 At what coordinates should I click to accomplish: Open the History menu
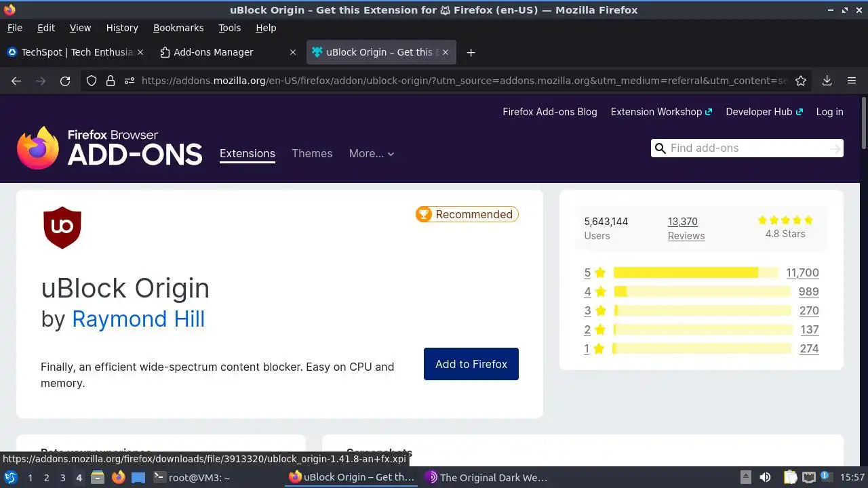tap(122, 28)
